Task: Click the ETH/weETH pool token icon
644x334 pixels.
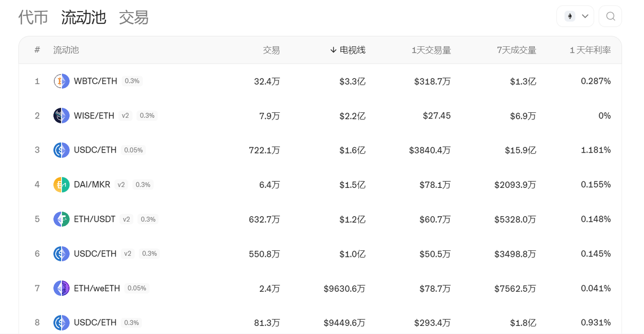Action: (x=61, y=288)
